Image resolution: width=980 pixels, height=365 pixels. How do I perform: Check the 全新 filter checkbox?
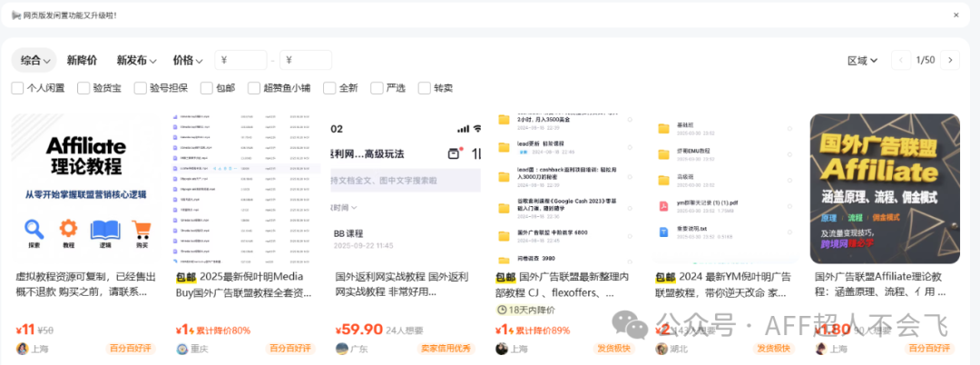tap(329, 88)
